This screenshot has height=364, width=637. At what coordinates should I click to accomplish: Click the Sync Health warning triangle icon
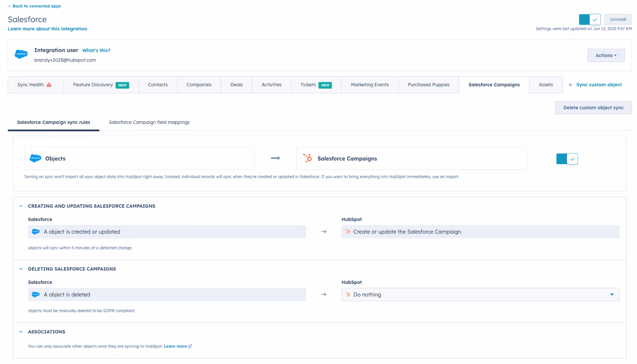click(x=49, y=85)
